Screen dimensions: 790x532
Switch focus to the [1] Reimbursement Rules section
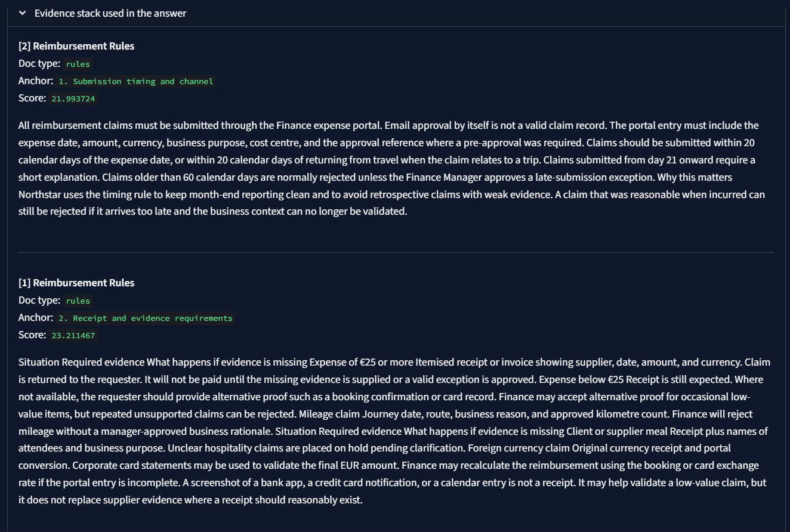point(76,283)
